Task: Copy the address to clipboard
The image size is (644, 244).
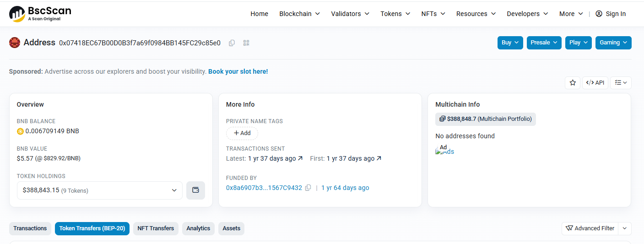Action: click(x=232, y=43)
